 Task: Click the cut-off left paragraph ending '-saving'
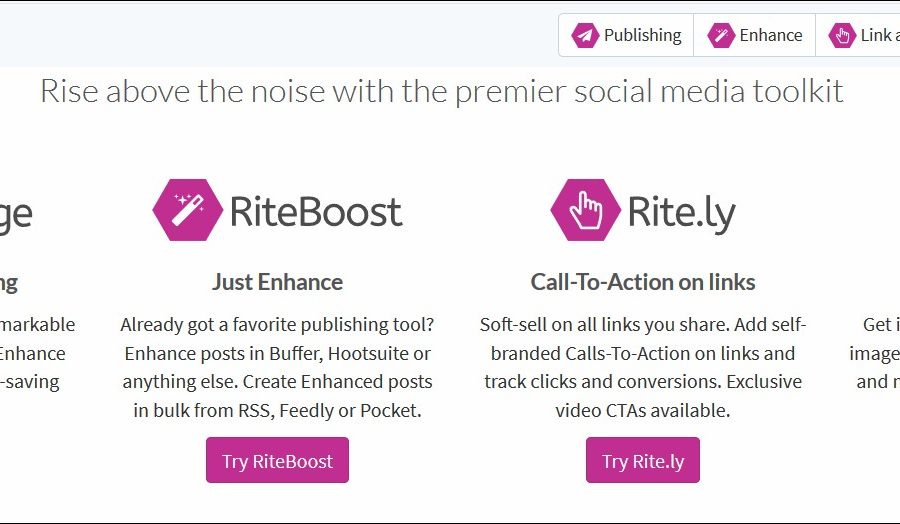click(x=35, y=353)
